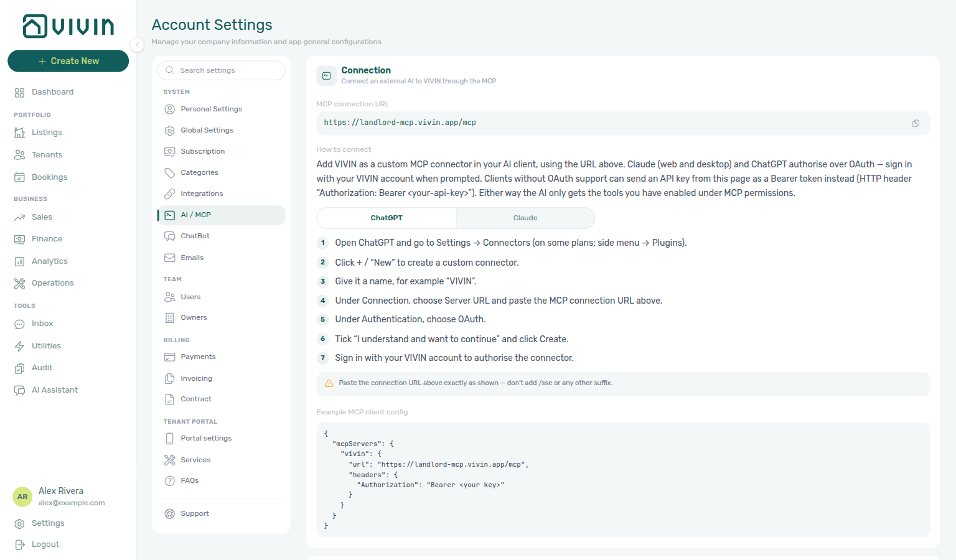Switch to the ChatGPT tab
Viewport: 956px width, 560px height.
click(387, 218)
